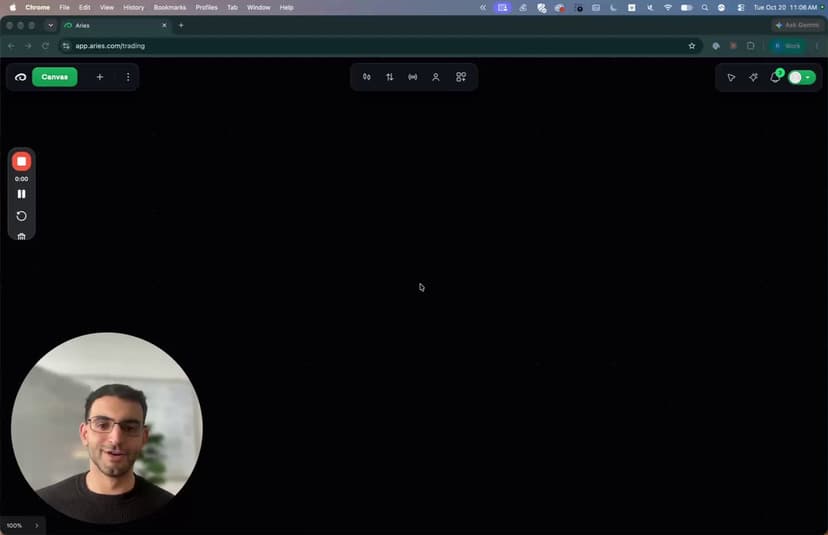Expand the Chrome tab search chevron
The image size is (828, 535).
[51, 25]
